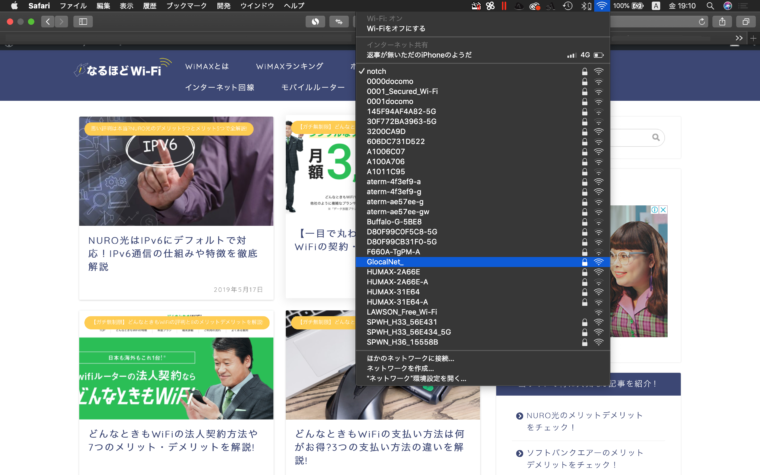Click the Wi-Fi icon in menu bar
Screen dimensions: 760x475
602,6
